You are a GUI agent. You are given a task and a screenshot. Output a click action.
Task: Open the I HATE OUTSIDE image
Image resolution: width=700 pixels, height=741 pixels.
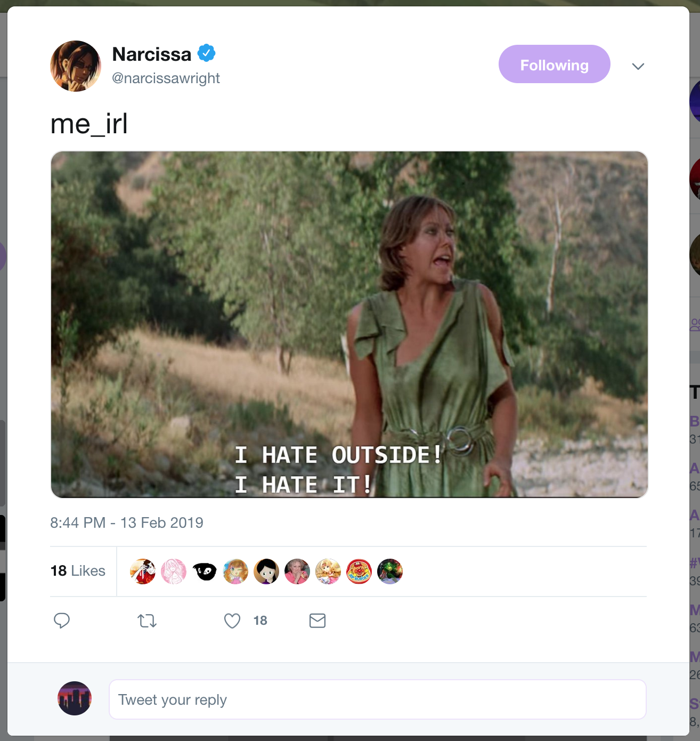349,325
